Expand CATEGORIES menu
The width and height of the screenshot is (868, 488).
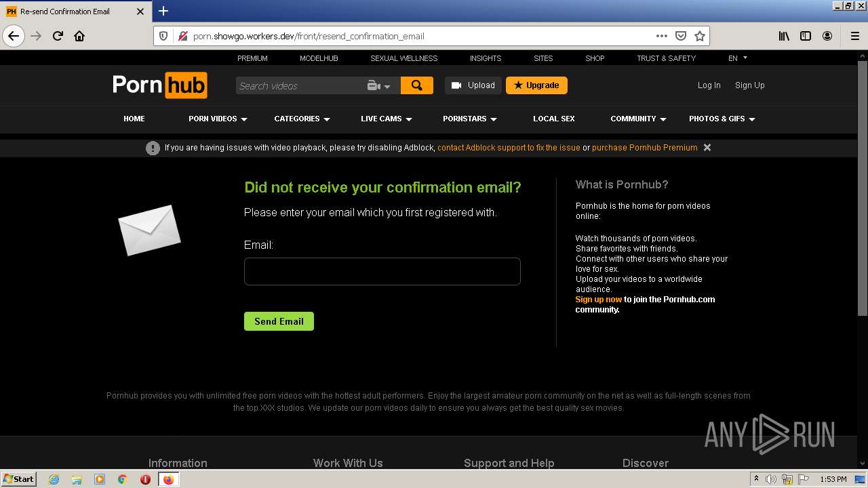pyautogui.click(x=302, y=119)
